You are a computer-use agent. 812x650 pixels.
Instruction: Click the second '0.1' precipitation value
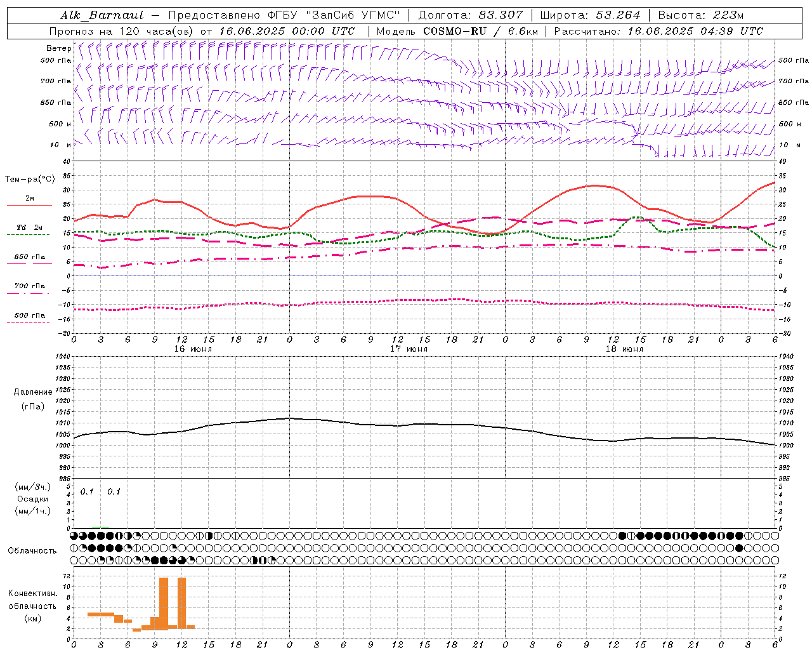[x=114, y=491]
